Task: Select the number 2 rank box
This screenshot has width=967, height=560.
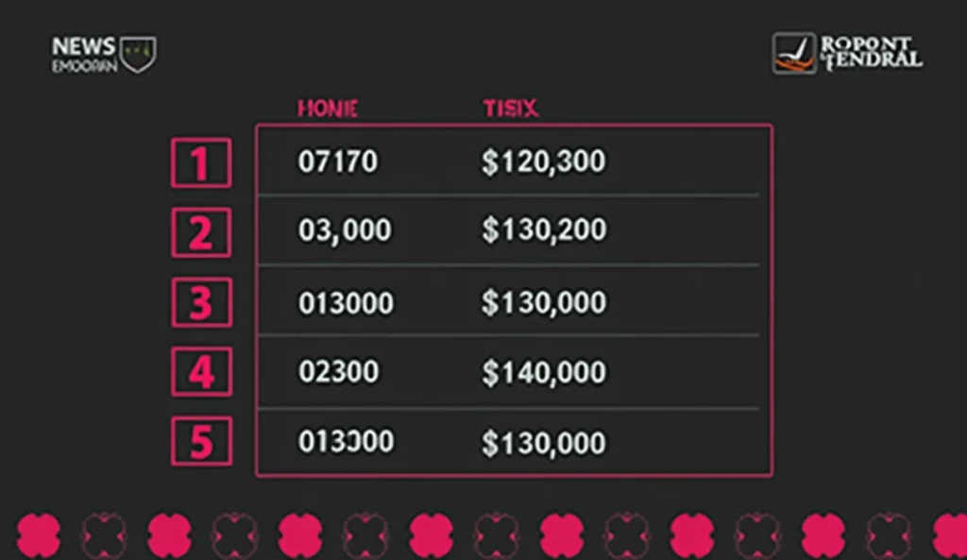Action: [201, 232]
